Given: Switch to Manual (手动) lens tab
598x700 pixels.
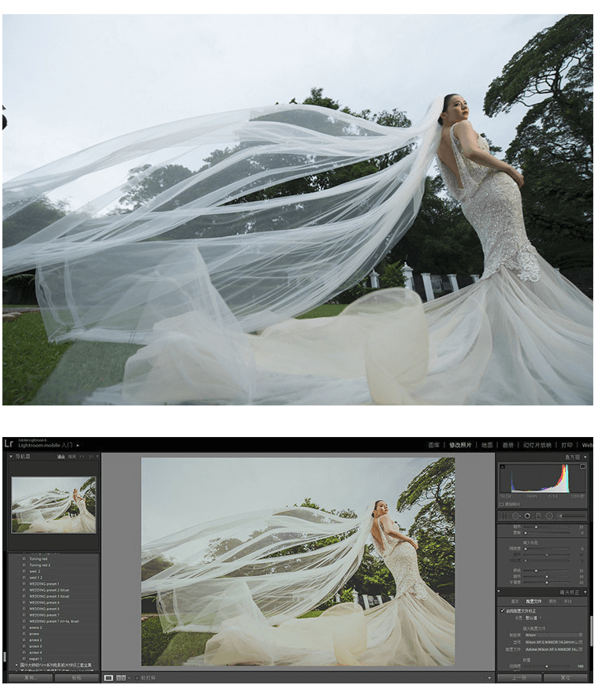Looking at the screenshot, I should tap(568, 602).
